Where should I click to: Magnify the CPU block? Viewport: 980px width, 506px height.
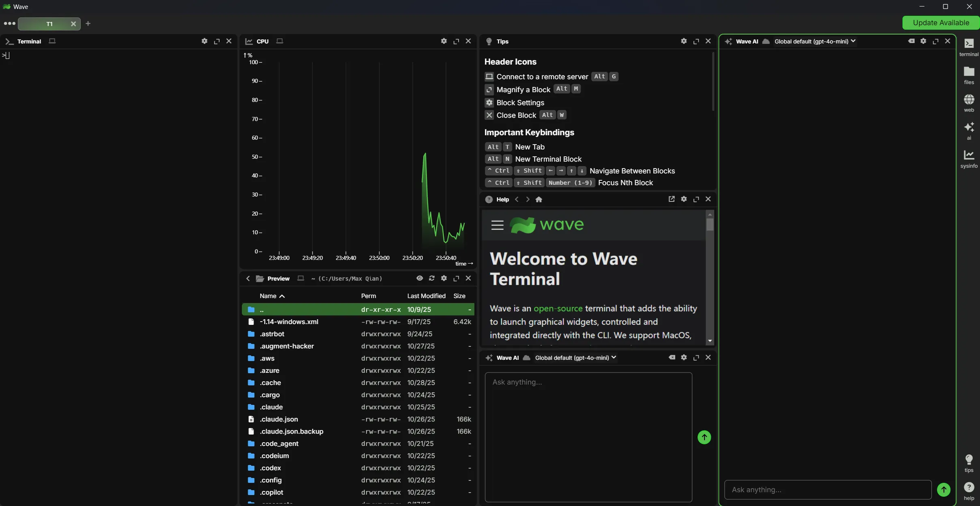click(x=456, y=41)
